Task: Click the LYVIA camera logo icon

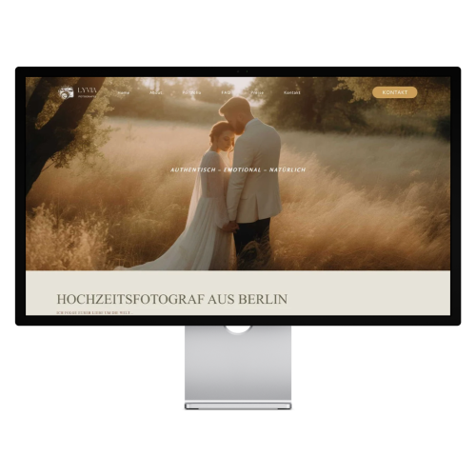Action: [66, 92]
